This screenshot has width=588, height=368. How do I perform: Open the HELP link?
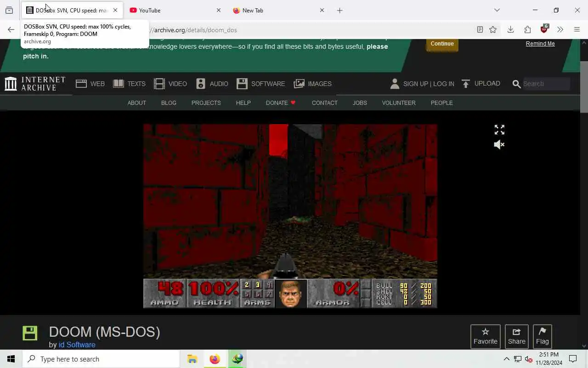click(243, 103)
